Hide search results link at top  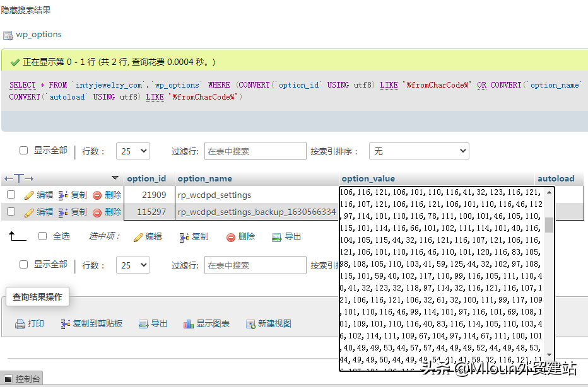coord(26,9)
